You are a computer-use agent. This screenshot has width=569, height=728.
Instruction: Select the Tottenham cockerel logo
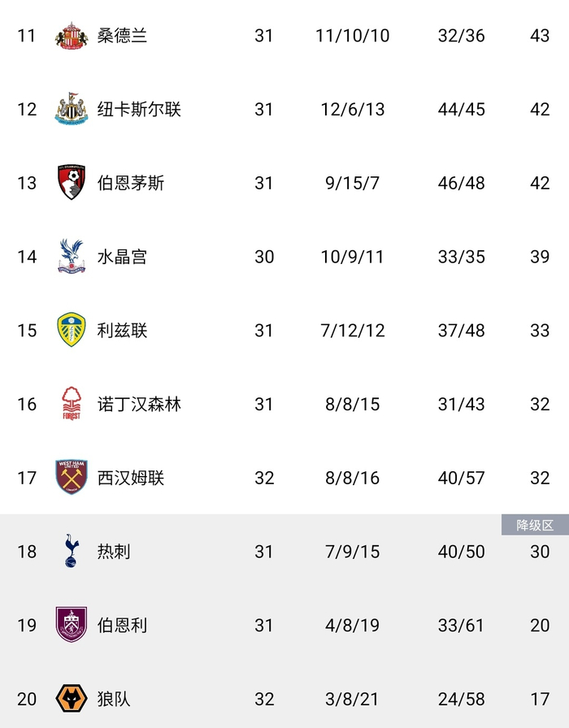(x=72, y=552)
